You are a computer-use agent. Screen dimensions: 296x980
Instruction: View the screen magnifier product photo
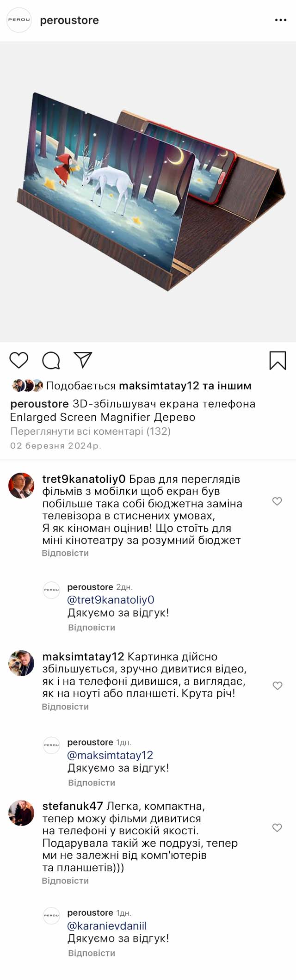tap(148, 191)
